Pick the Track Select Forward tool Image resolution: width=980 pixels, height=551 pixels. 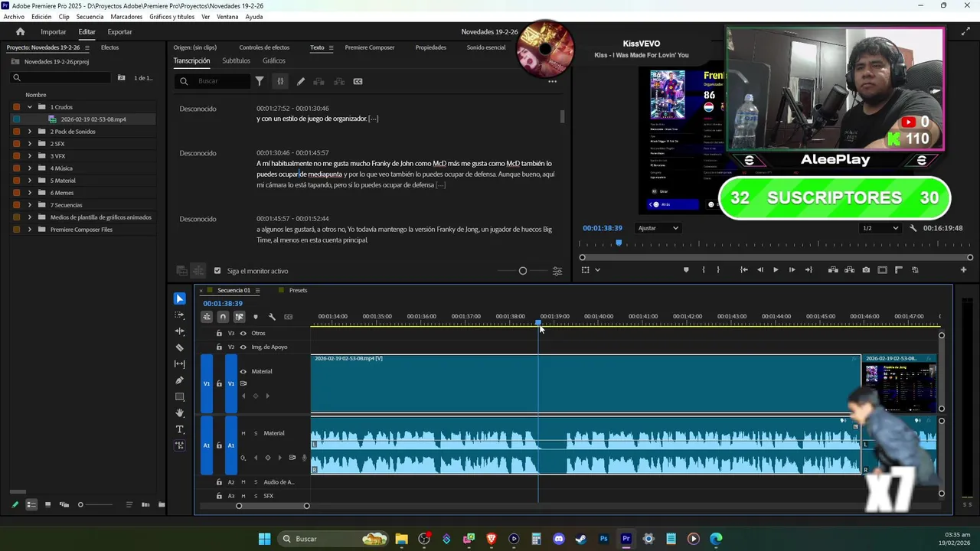(x=180, y=315)
